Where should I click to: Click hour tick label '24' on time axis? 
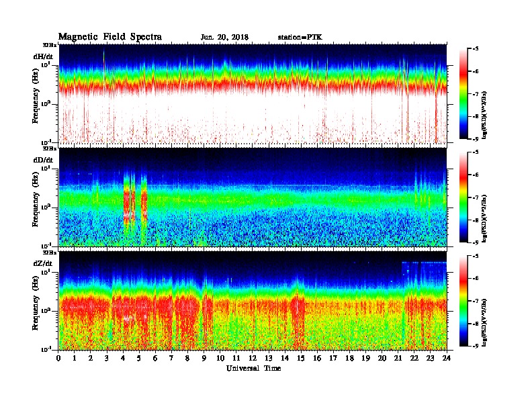point(447,358)
